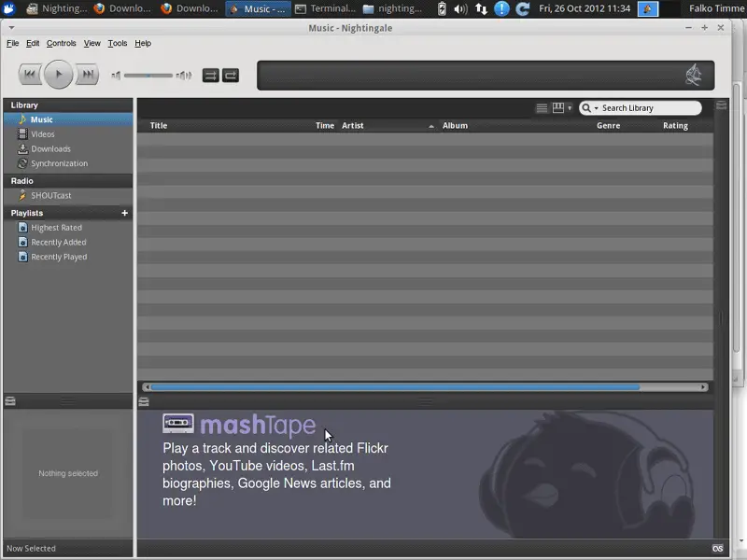Image resolution: width=747 pixels, height=560 pixels.
Task: Click the display pane icon above Nothing selected
Action: pyautogui.click(x=10, y=401)
